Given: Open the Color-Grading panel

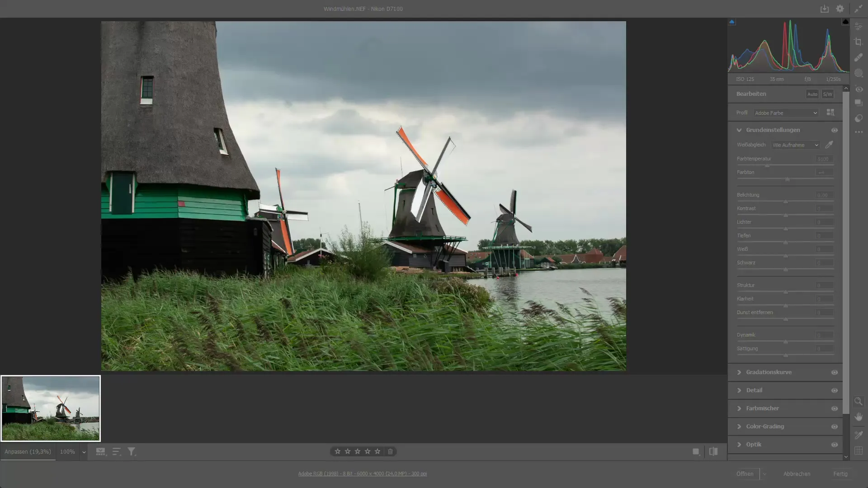Looking at the screenshot, I should point(765,426).
